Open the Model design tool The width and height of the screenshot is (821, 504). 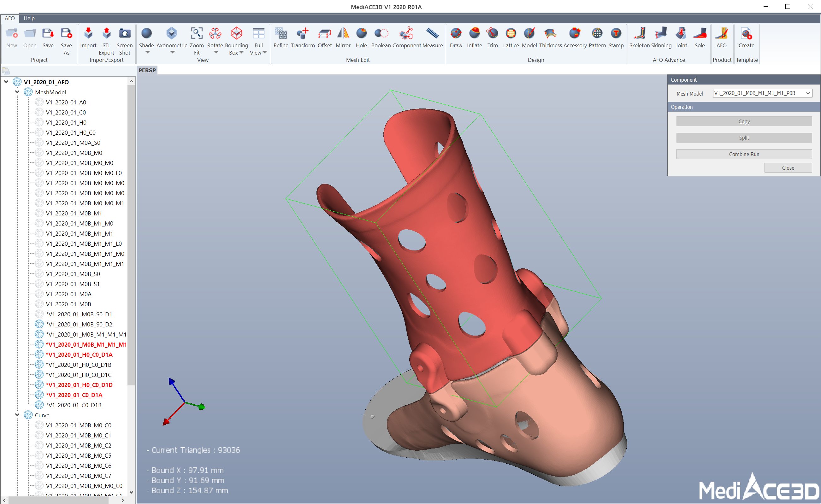point(529,38)
